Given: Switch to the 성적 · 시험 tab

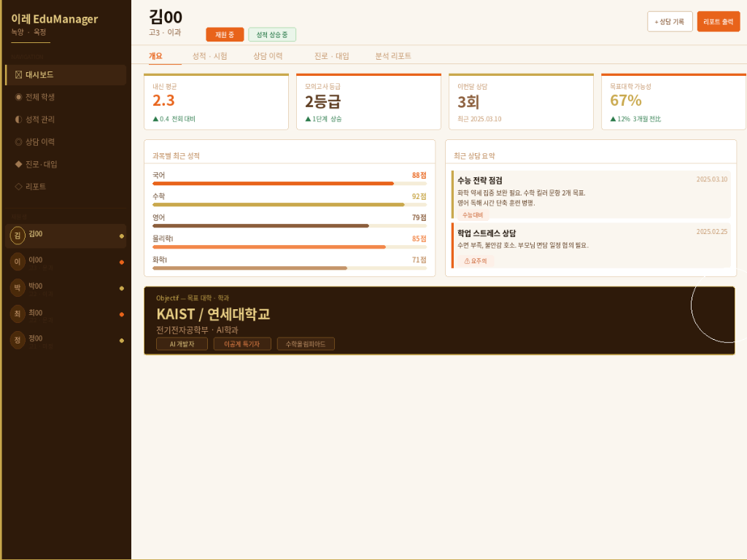Looking at the screenshot, I should [x=209, y=56].
